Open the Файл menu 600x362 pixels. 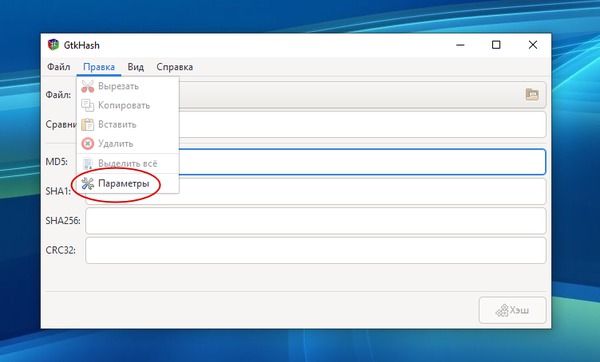coord(59,67)
